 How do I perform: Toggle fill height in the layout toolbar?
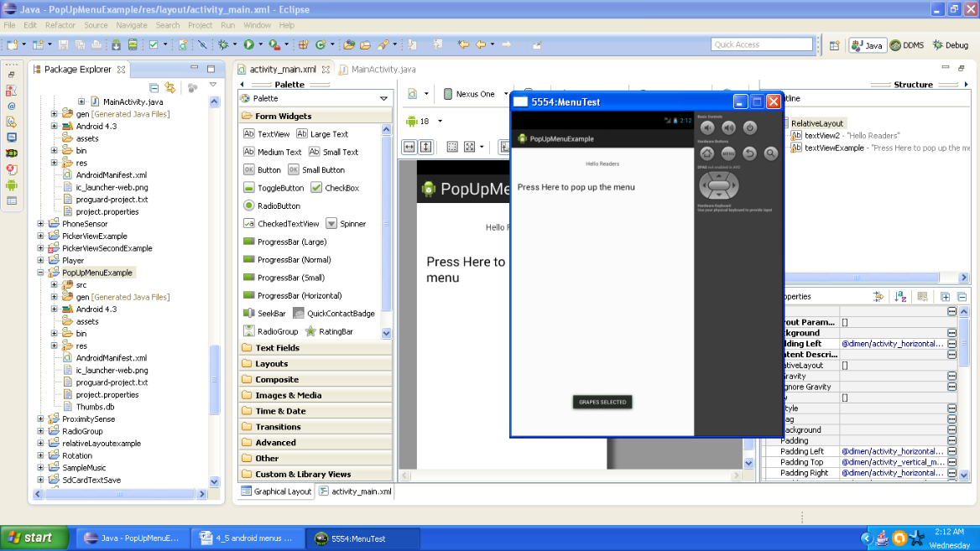[425, 147]
